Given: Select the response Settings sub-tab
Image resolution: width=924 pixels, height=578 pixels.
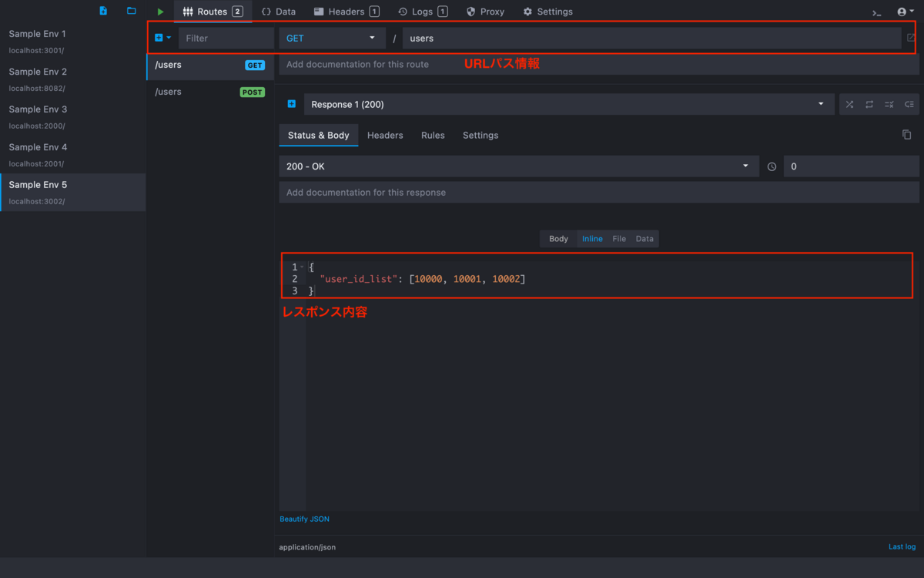Looking at the screenshot, I should point(480,135).
